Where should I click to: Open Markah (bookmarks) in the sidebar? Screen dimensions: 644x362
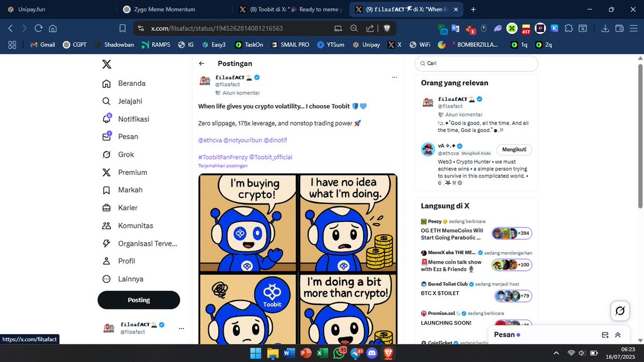click(123, 190)
